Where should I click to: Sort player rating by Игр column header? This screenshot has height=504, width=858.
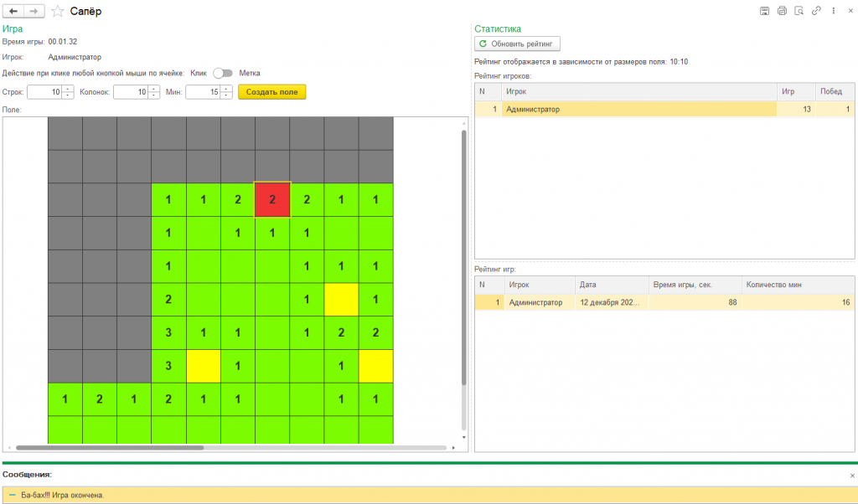[x=796, y=91]
